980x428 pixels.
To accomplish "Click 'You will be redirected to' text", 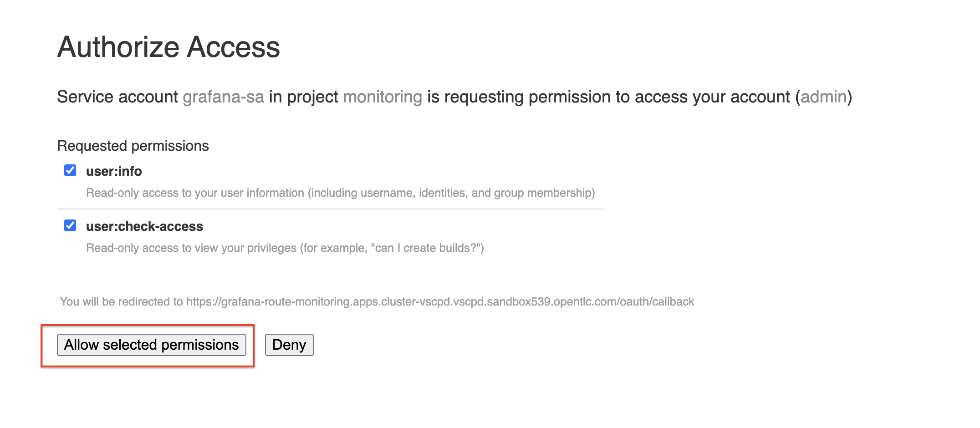I will pyautogui.click(x=122, y=302).
